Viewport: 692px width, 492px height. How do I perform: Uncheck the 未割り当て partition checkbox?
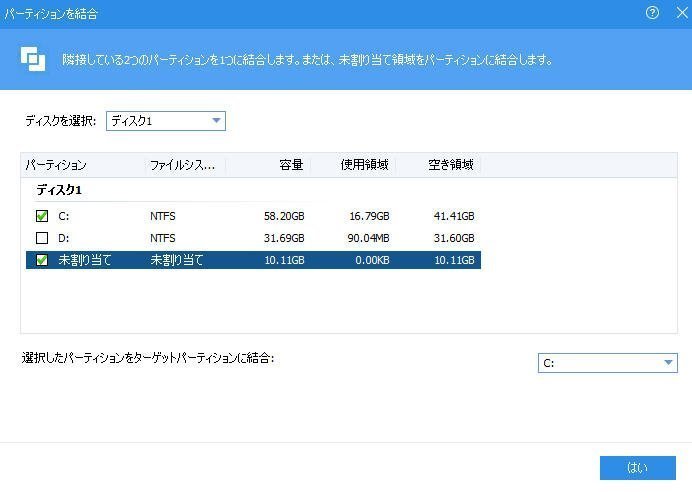tap(42, 260)
